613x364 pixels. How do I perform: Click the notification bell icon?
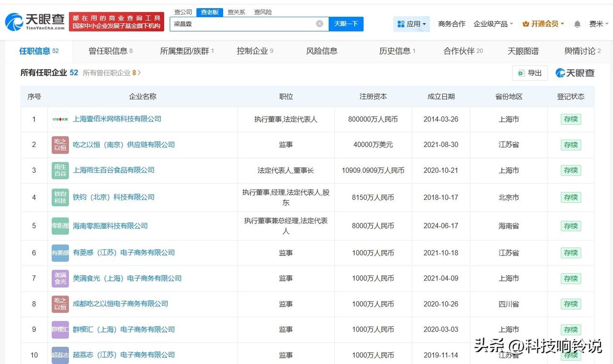coord(577,23)
